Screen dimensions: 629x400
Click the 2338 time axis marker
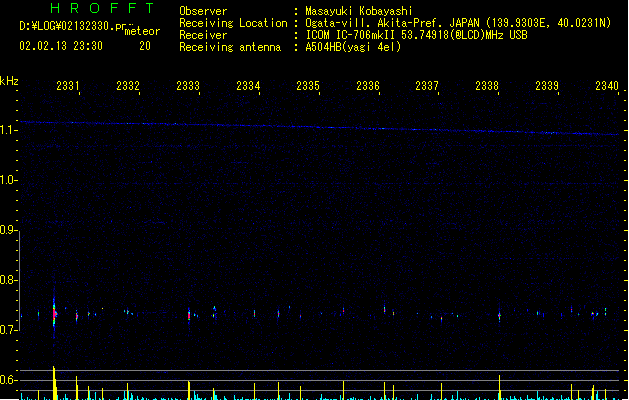pos(487,86)
